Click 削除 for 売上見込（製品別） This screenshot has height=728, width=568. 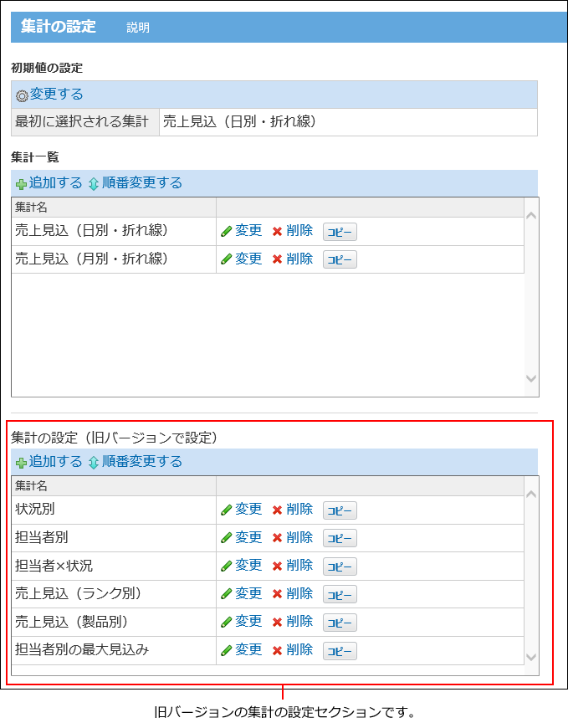tap(299, 622)
